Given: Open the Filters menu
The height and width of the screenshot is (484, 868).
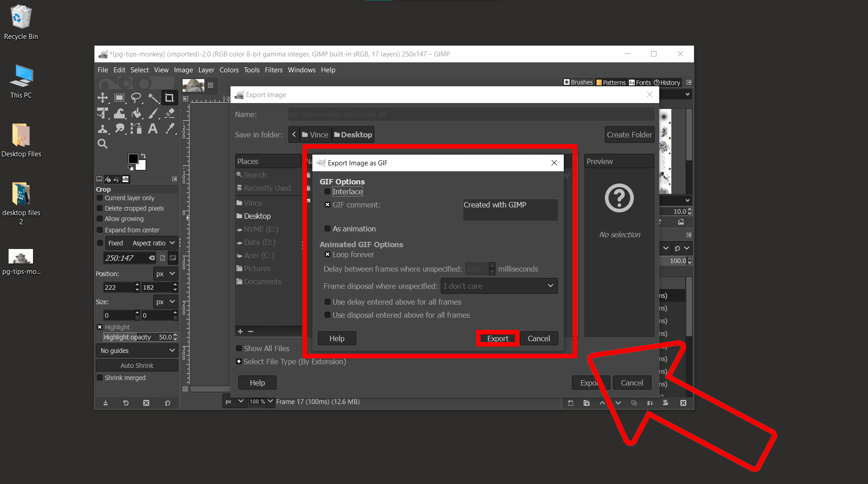Looking at the screenshot, I should [x=274, y=70].
